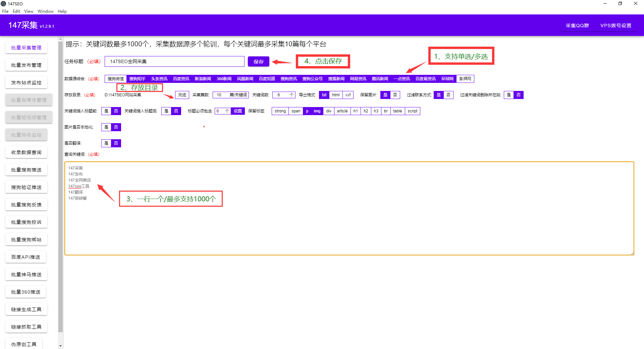644x349 pixels.
Task: Toggle the 腾讯新闻 data source
Action: (x=380, y=79)
